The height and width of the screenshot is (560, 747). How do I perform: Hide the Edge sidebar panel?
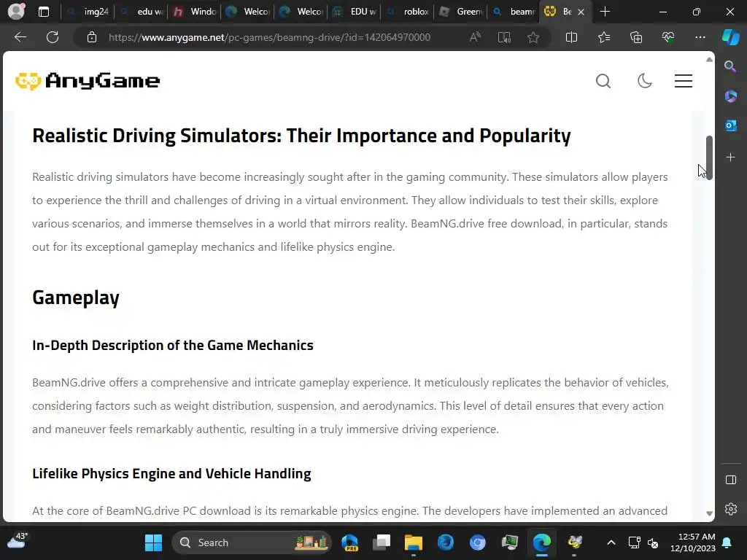pos(731,480)
